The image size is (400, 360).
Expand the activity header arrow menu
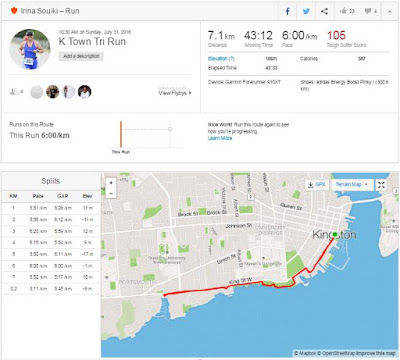point(389,11)
